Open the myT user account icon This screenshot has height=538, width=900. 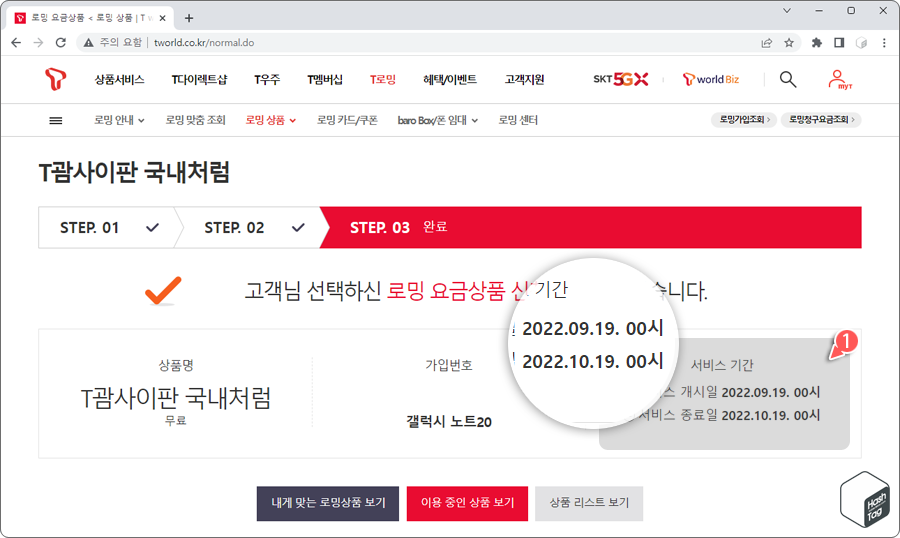click(839, 79)
